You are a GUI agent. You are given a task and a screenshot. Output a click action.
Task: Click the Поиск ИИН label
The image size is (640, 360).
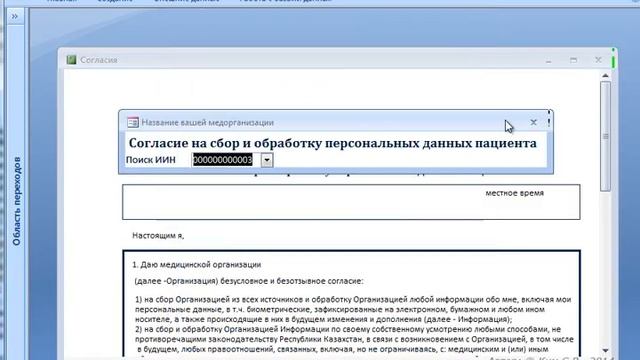point(151,160)
